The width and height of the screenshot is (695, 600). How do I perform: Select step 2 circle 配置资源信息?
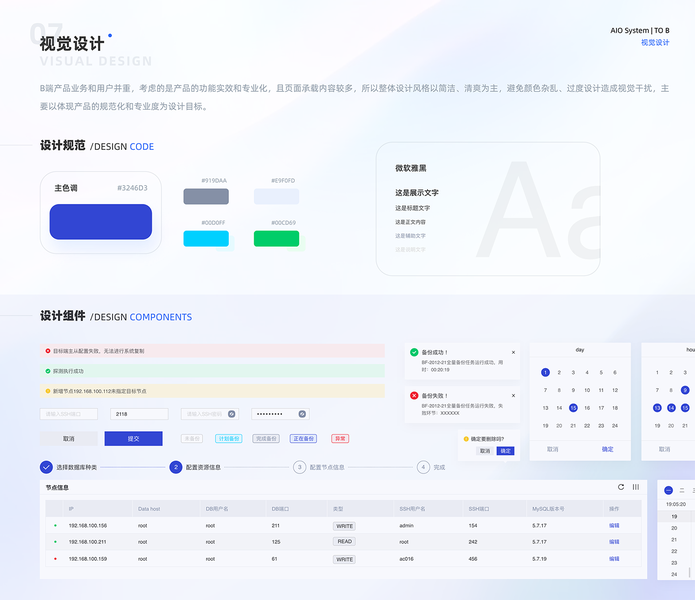(x=176, y=467)
